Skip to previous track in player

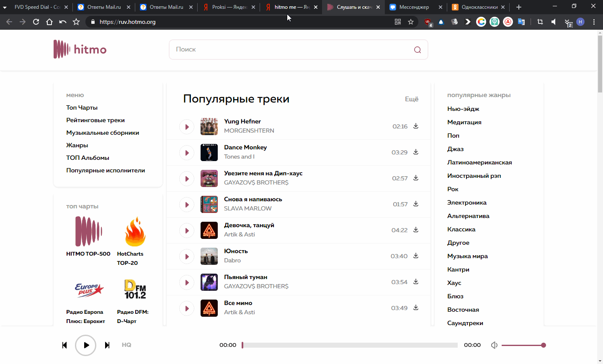pyautogui.click(x=64, y=345)
